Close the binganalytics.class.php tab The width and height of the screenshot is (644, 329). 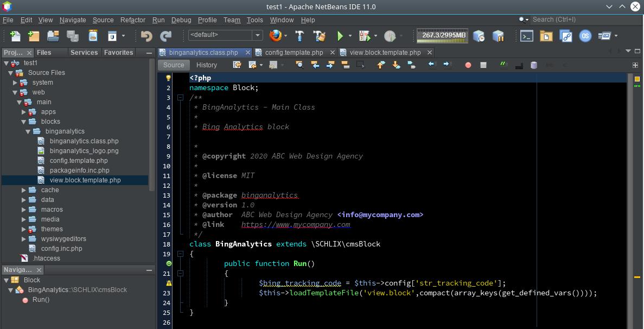[x=247, y=53]
